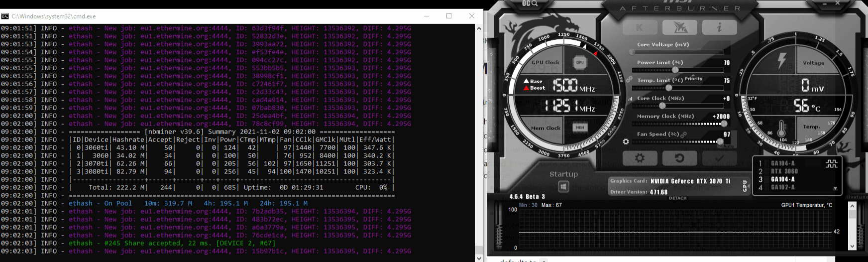Image resolution: width=868 pixels, height=262 pixels.
Task: Click the Power Limit value 70
Action: click(727, 63)
